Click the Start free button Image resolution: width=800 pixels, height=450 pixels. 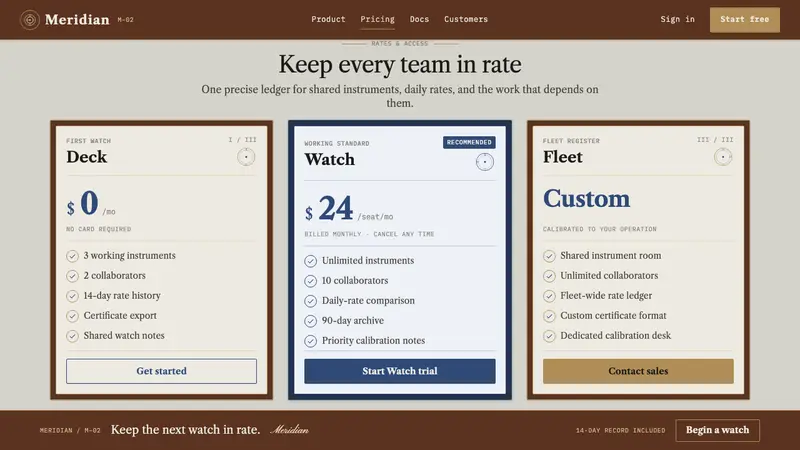(x=744, y=20)
